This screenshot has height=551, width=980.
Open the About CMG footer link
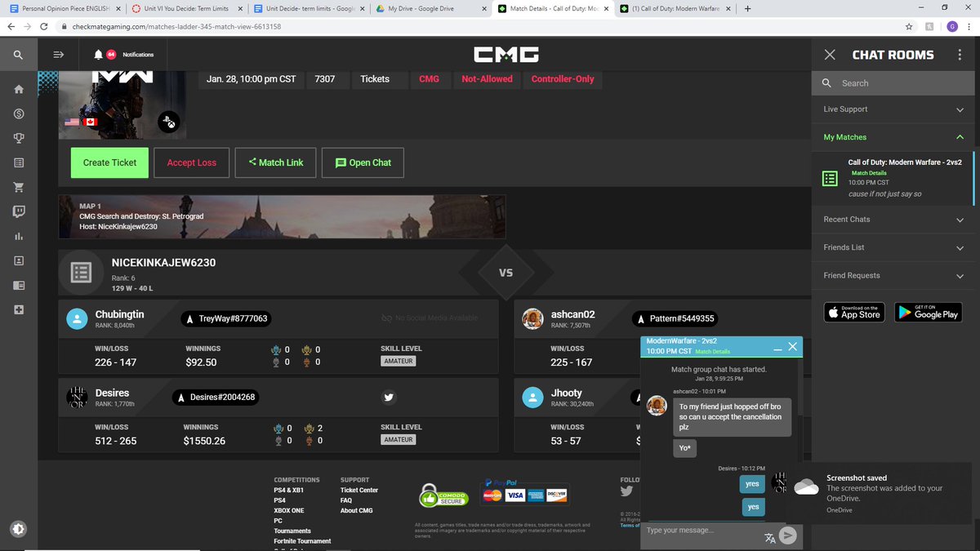point(357,511)
